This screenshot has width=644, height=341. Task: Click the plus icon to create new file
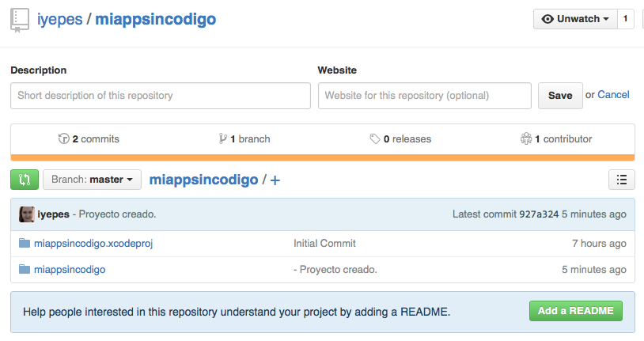275,180
